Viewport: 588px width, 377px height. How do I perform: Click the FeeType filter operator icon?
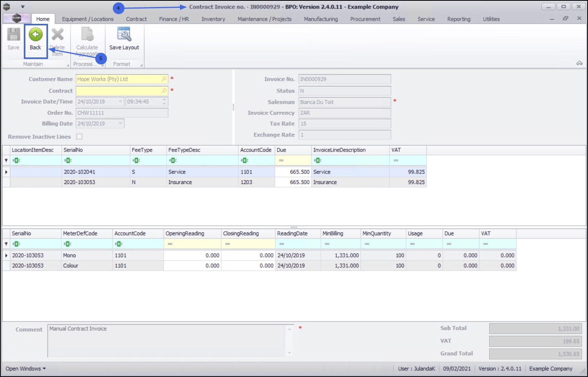(x=136, y=160)
